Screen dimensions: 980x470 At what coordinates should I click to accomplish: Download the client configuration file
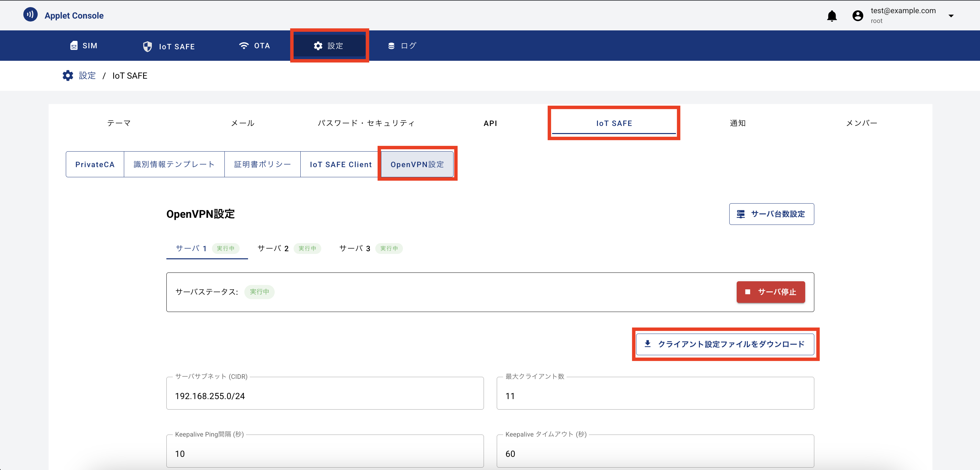(725, 344)
